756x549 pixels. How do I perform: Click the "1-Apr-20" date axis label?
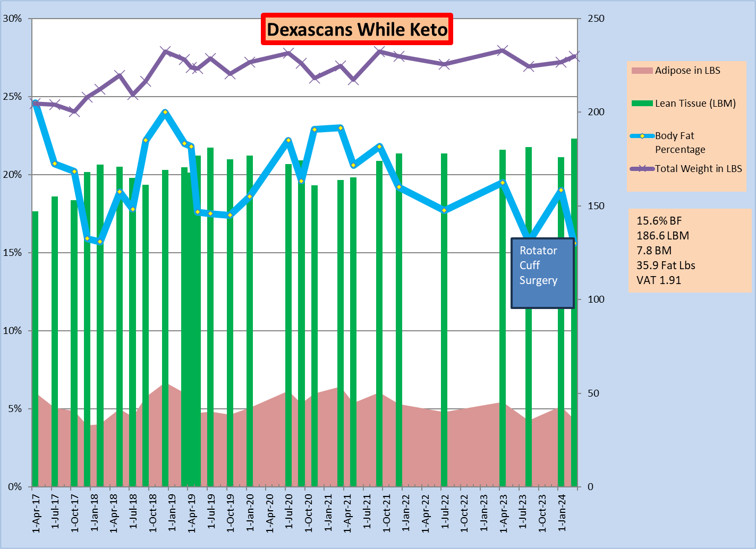point(270,513)
